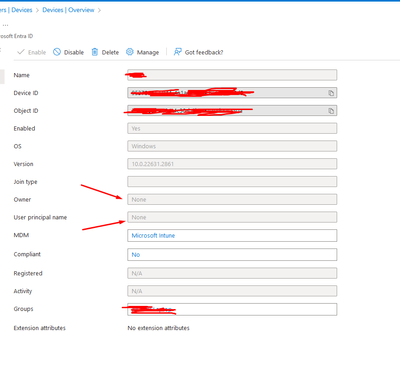Click the MDM label
Image resolution: width=400 pixels, height=369 pixels.
21,235
